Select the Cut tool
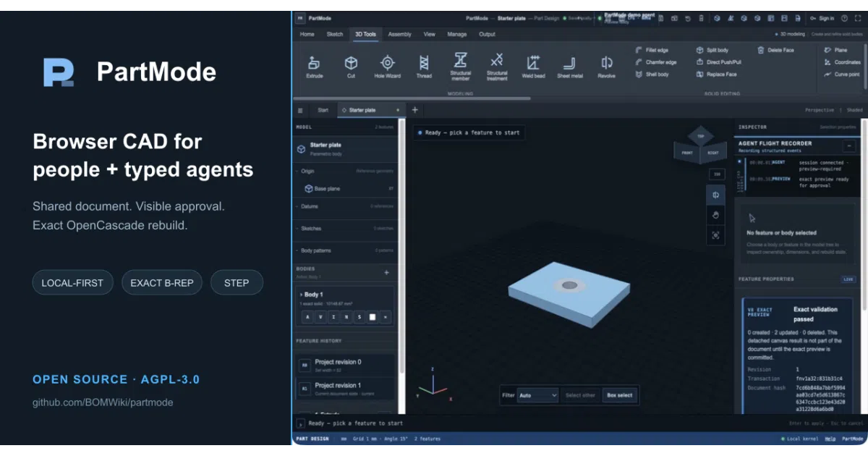The image size is (868, 456). pos(351,67)
